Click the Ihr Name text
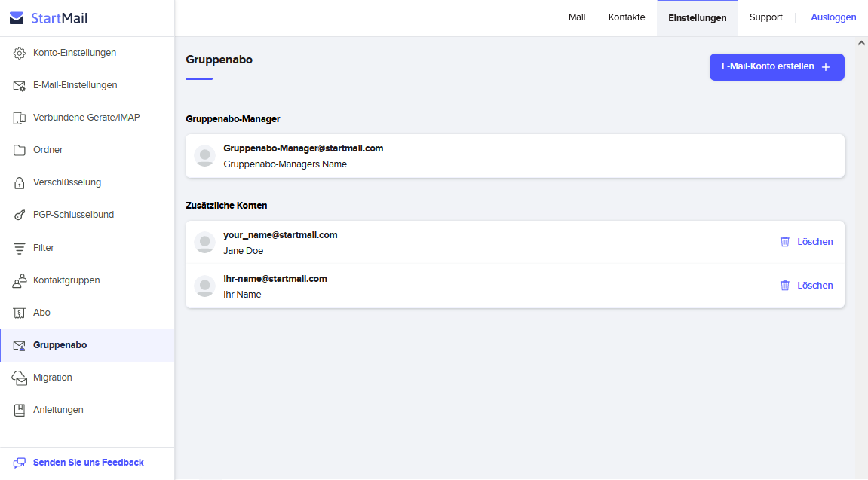868x480 pixels. pos(242,295)
